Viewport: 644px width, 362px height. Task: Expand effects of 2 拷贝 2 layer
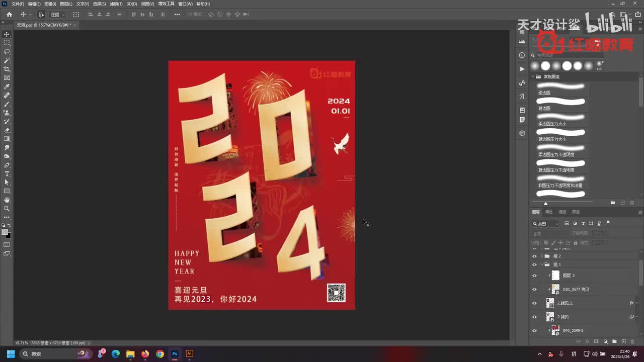(637, 303)
